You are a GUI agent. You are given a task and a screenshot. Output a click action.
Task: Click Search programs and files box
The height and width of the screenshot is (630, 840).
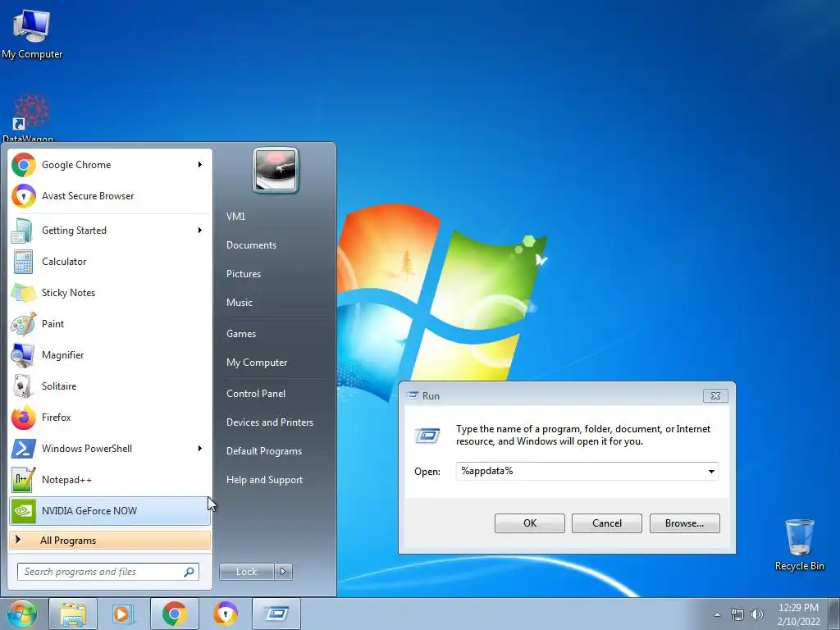108,572
